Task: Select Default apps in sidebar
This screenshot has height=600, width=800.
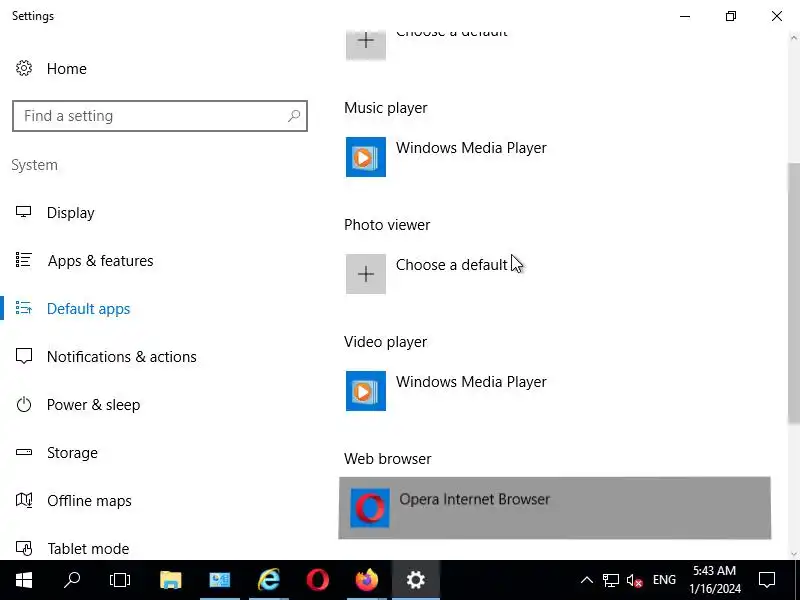Action: [88, 309]
